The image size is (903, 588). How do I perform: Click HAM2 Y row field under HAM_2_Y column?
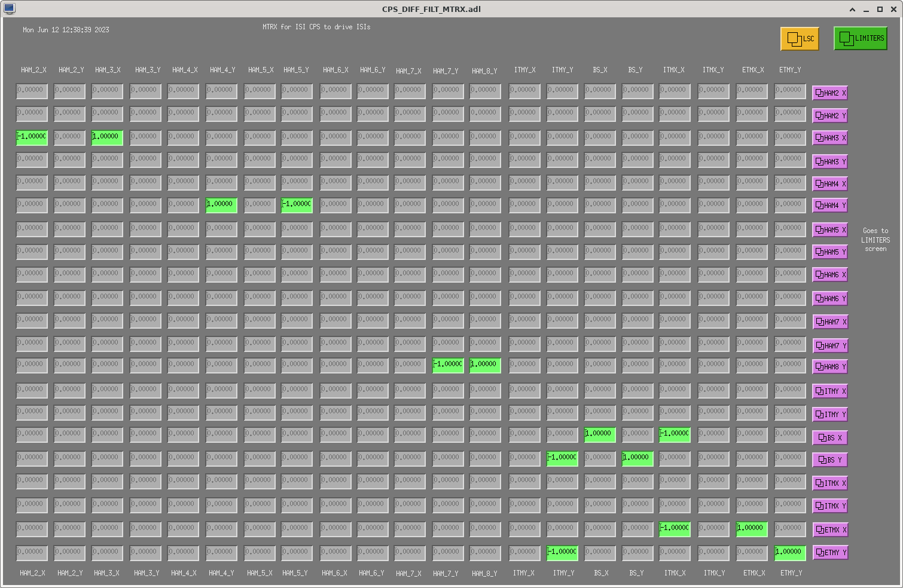pyautogui.click(x=69, y=114)
